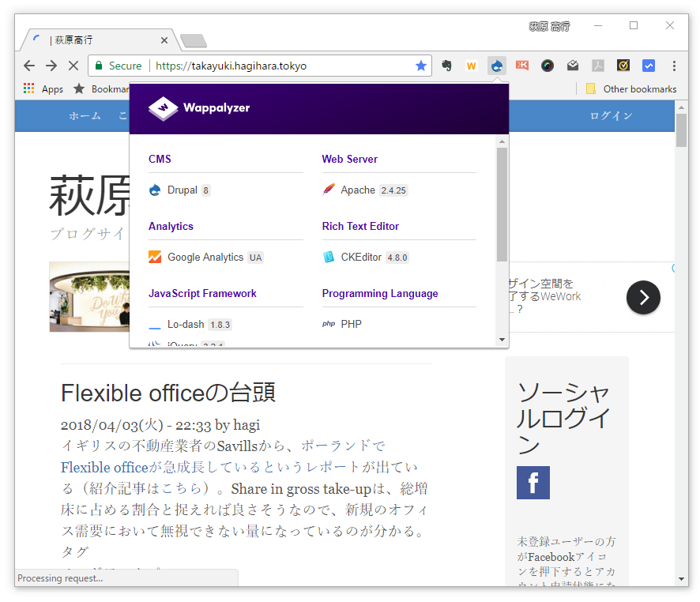
Task: Open the JavaScript Framework category heading
Action: point(202,293)
